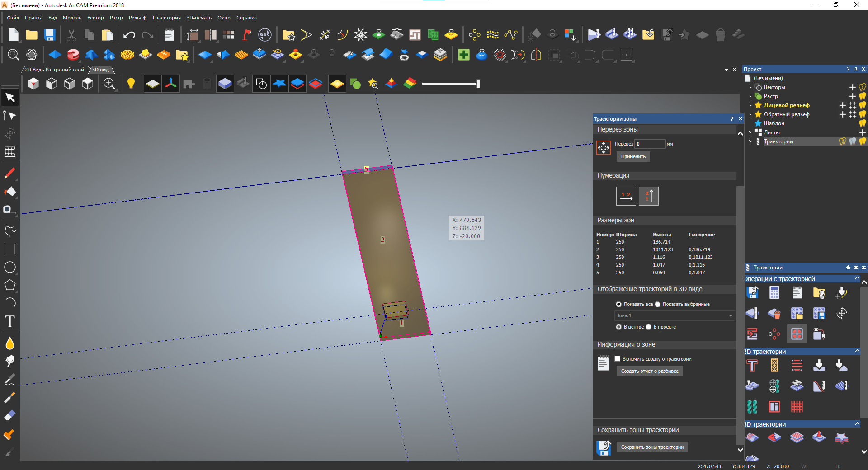Viewport: 868px width, 470px height.
Task: Open the Рельеф menu
Action: 137,18
